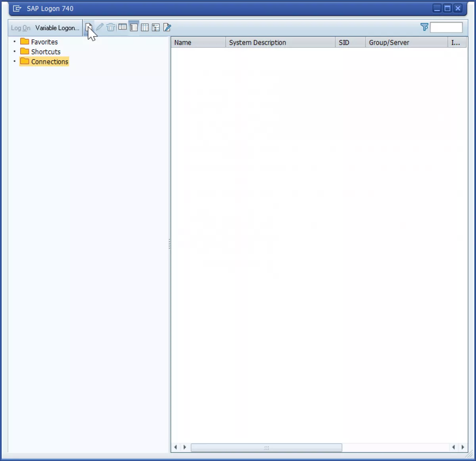Viewport: 476px width, 461px height.
Task: Click the horizontal scrollbar thumb
Action: click(266, 448)
